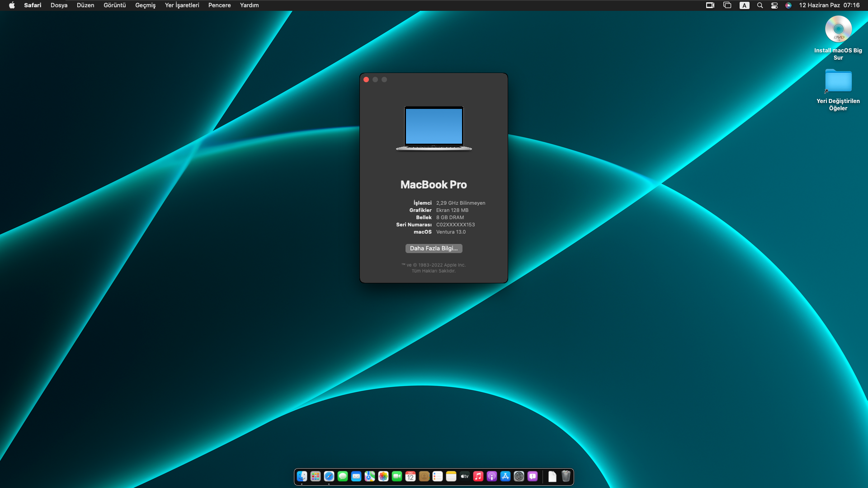Screen dimensions: 868x488
Task: Click the date and time clock
Action: coord(829,5)
